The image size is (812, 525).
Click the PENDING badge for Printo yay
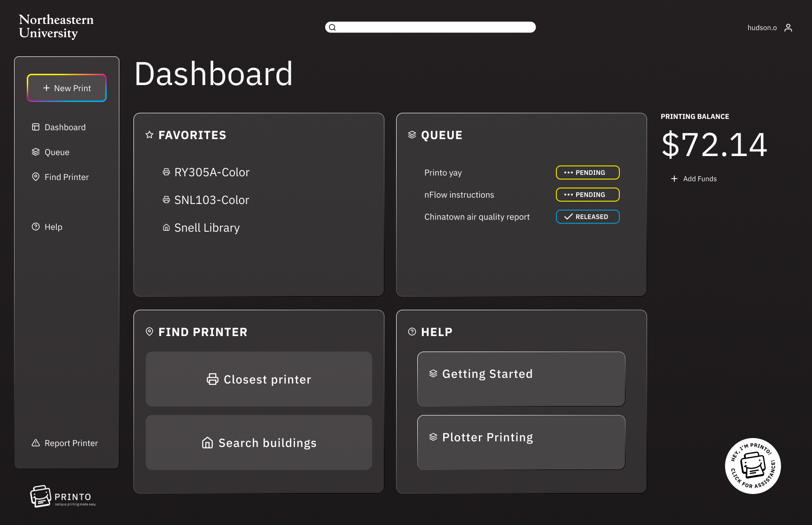point(587,172)
